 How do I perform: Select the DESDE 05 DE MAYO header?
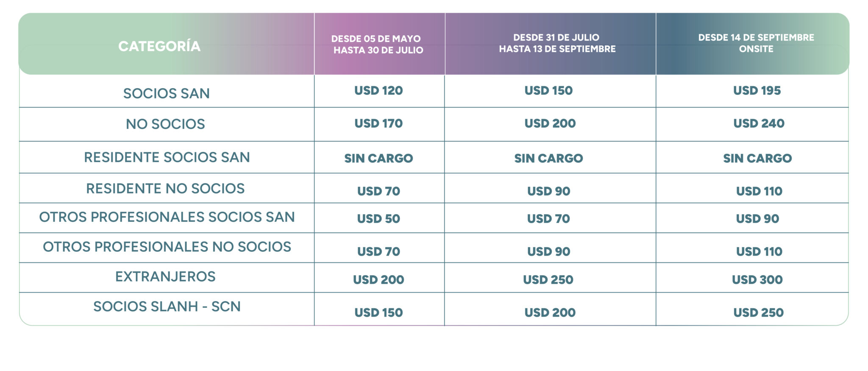tap(377, 44)
